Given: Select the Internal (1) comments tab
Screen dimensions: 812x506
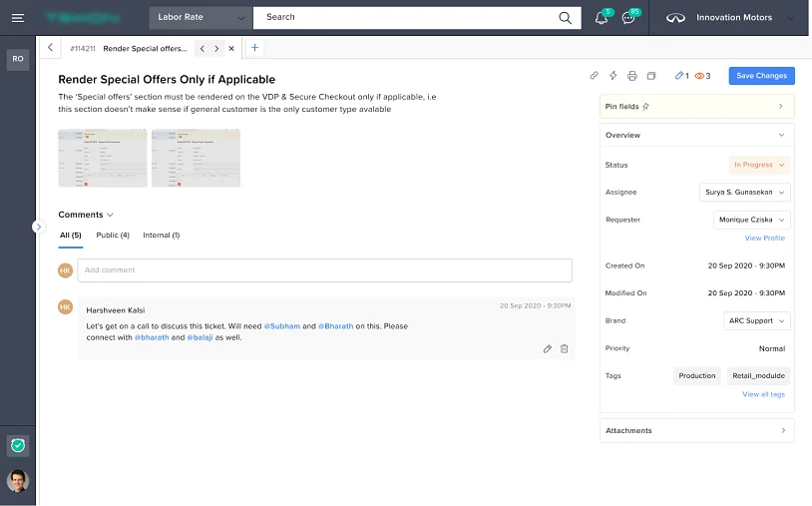Looking at the screenshot, I should [x=161, y=236].
